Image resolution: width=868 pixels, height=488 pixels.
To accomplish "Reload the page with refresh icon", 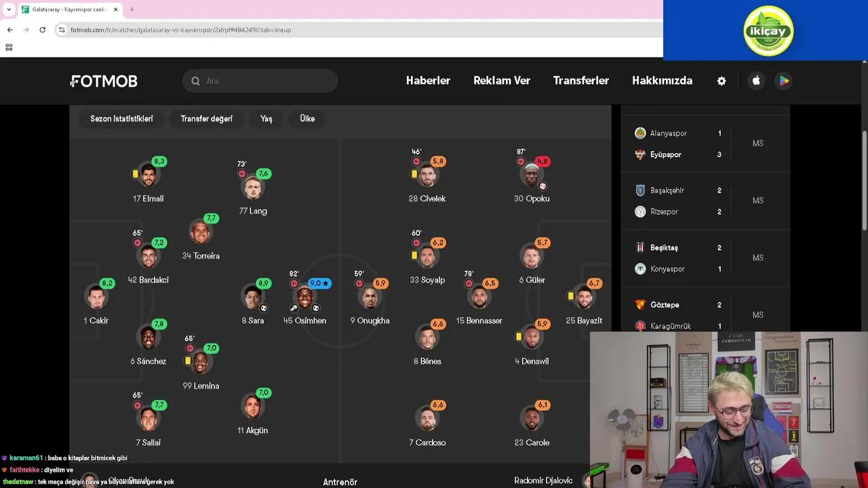I will tap(42, 30).
